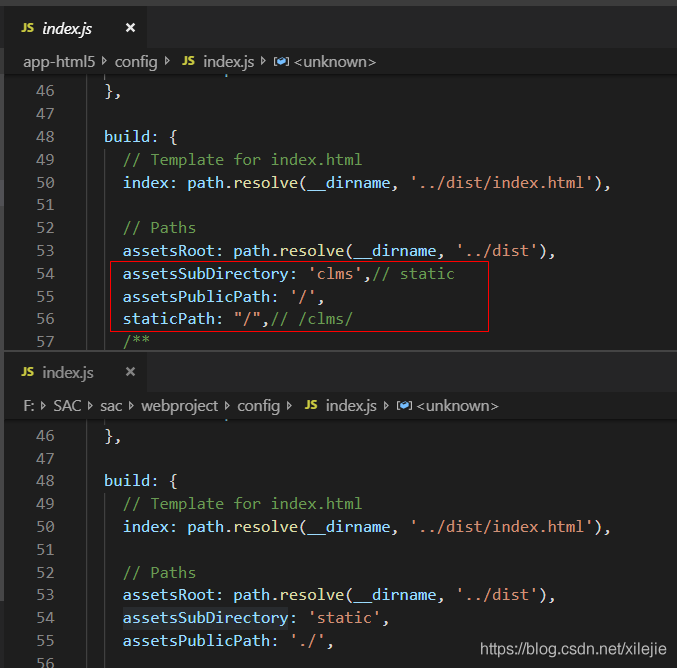The image size is (677, 668).
Task: Activate the lower index.js tab
Action: [67, 372]
